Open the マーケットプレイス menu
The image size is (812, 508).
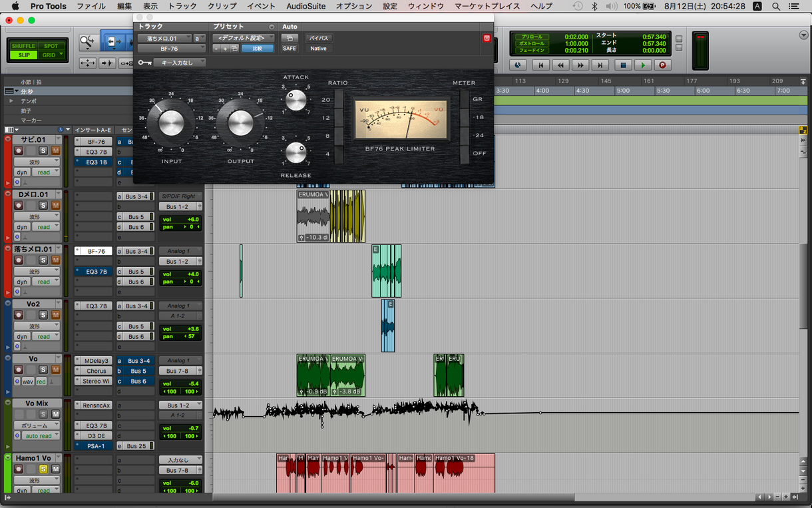click(x=487, y=6)
